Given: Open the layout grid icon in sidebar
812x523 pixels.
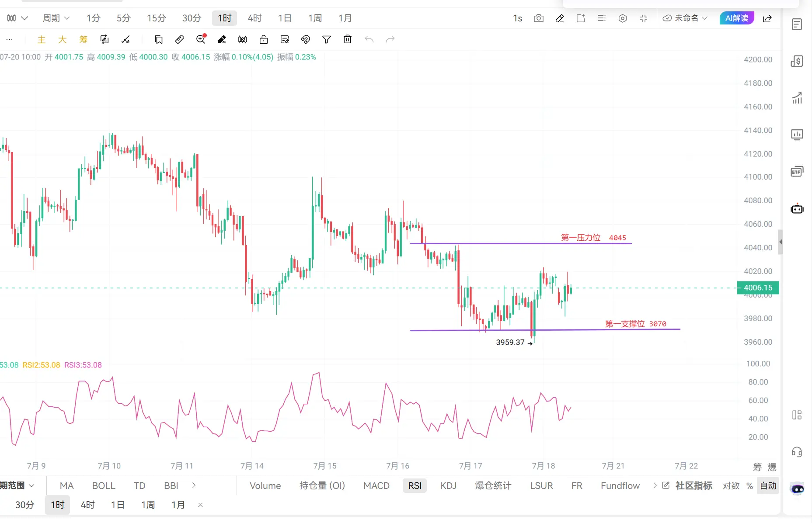Looking at the screenshot, I should pyautogui.click(x=797, y=415).
